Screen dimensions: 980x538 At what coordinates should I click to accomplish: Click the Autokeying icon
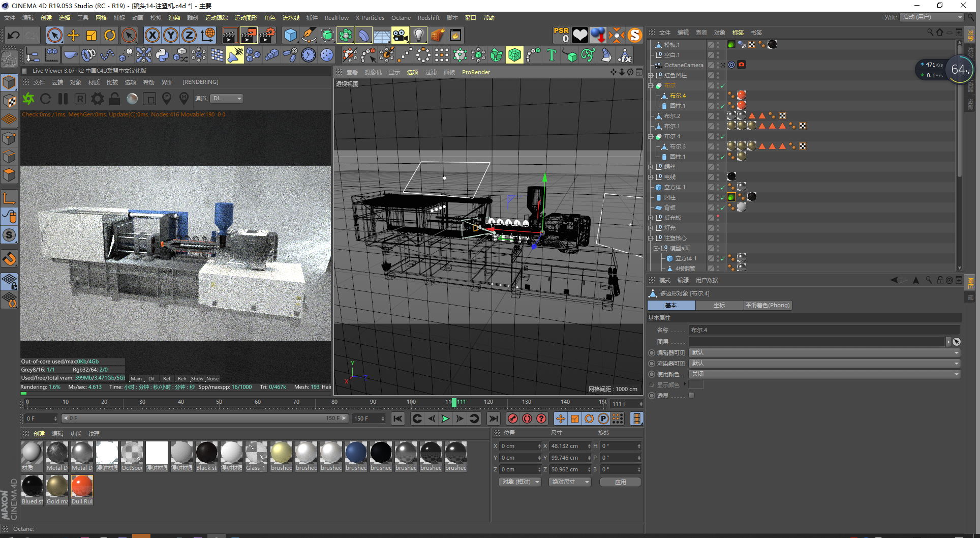(x=527, y=419)
